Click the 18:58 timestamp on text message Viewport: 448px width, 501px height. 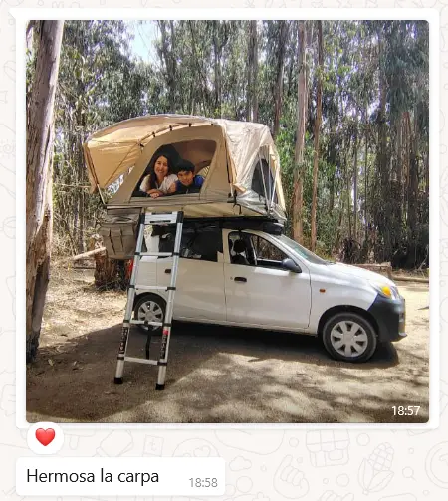click(x=203, y=482)
